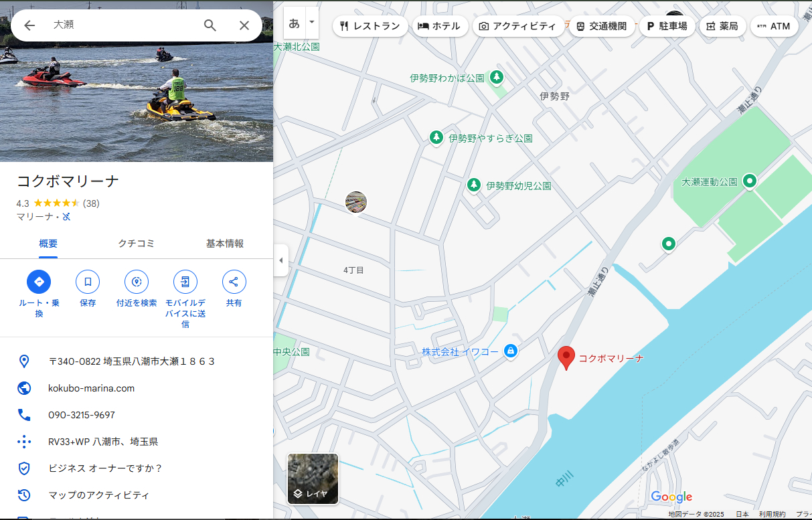812x520 pixels.
Task: Click the 伊勢野幼児公園 park marker
Action: 474,185
